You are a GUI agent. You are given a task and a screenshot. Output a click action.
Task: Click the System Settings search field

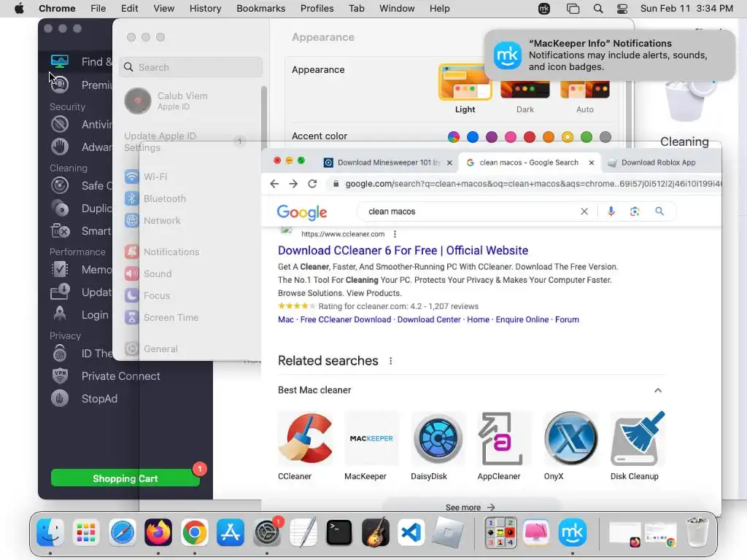190,67
